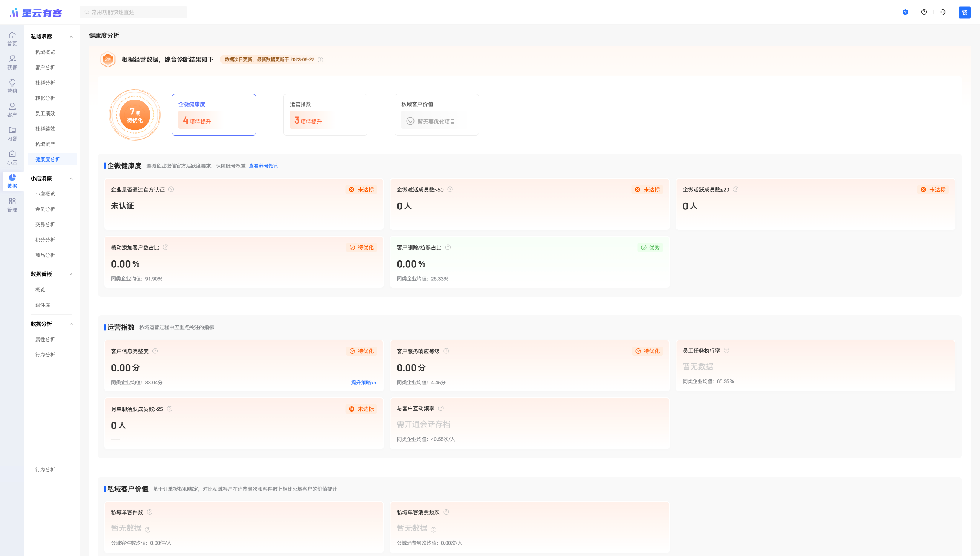Open 会员分析 under 小店洞察

[x=45, y=209]
